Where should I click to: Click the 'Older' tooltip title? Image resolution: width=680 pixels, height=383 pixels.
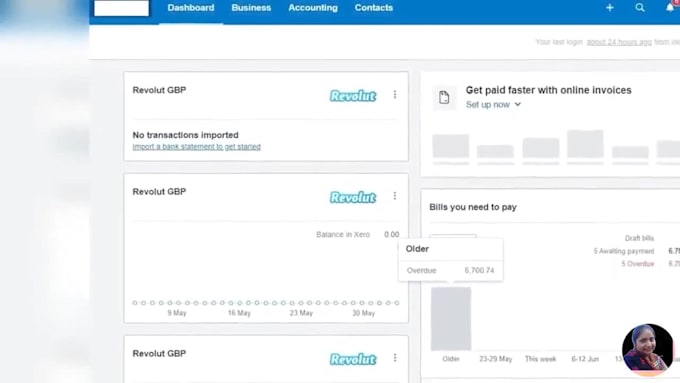(x=417, y=249)
